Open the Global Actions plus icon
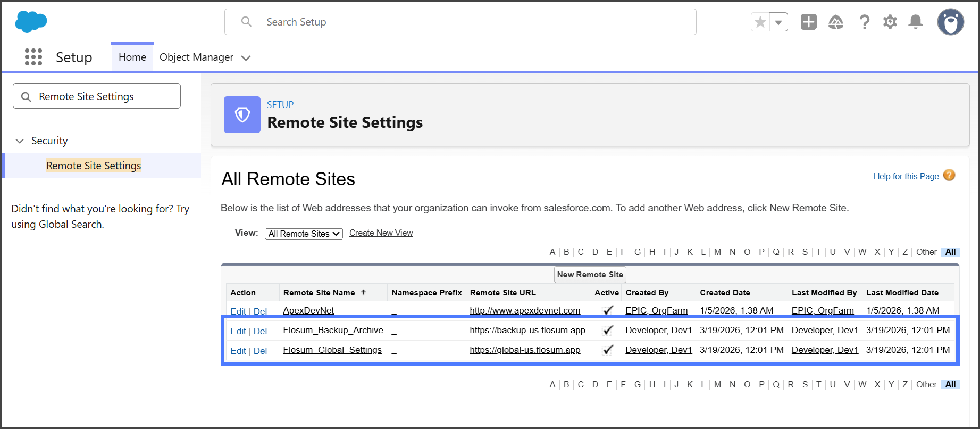 tap(808, 22)
